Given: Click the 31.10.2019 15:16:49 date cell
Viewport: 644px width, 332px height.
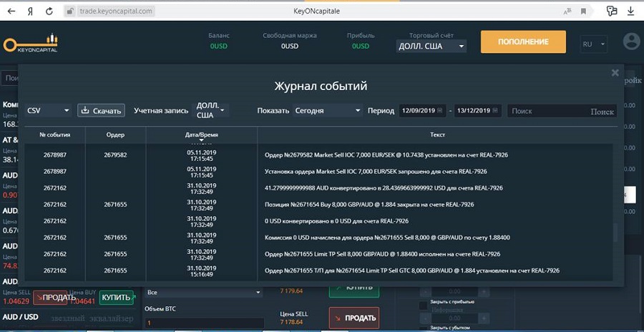Looking at the screenshot, I should [201, 270].
